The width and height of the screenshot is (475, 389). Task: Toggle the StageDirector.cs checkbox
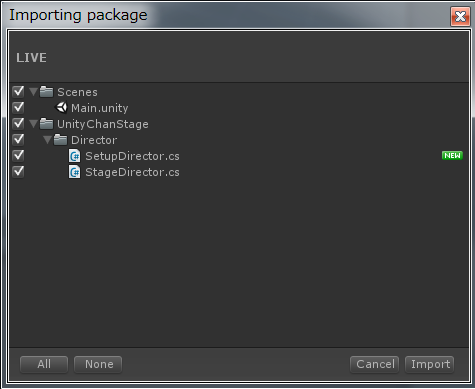pyautogui.click(x=18, y=172)
